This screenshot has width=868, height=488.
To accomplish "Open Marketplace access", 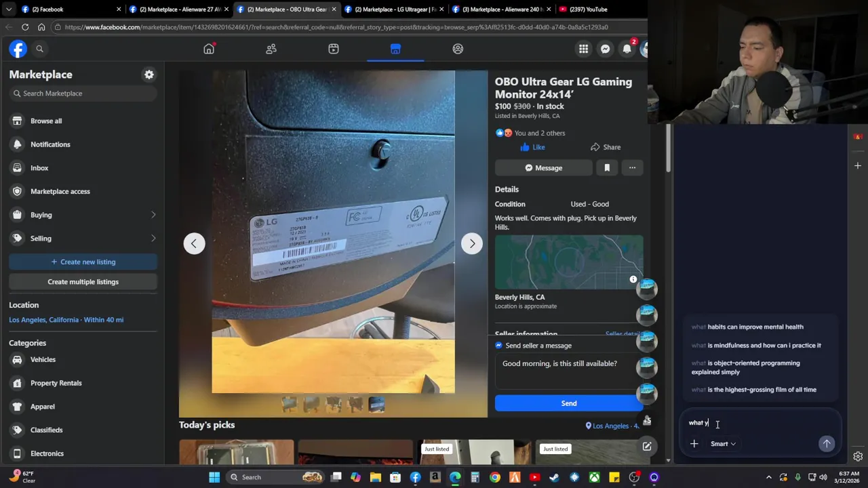I will pos(83,191).
